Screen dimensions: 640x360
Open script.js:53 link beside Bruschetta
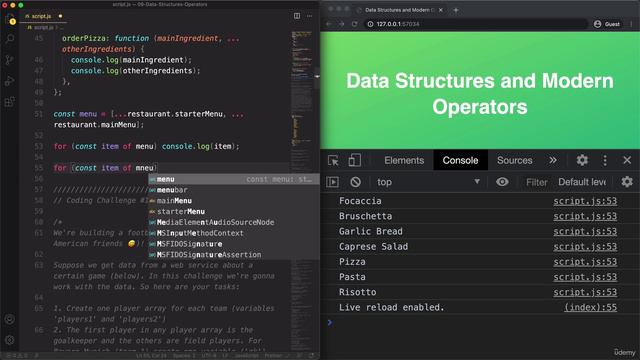585,216
